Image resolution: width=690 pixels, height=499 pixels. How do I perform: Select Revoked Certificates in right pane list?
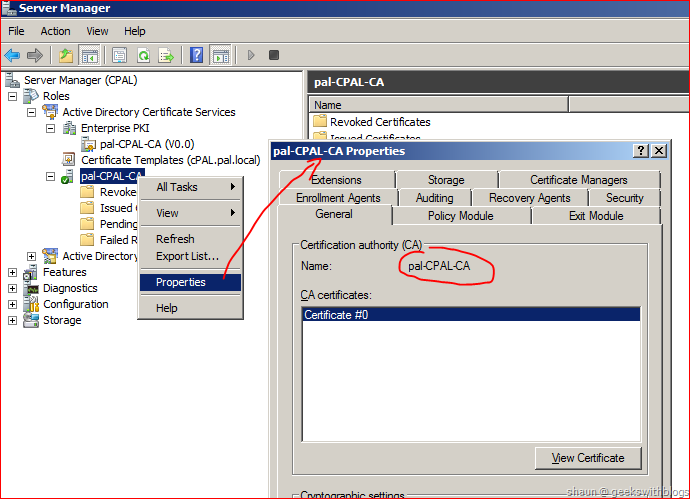pos(380,122)
